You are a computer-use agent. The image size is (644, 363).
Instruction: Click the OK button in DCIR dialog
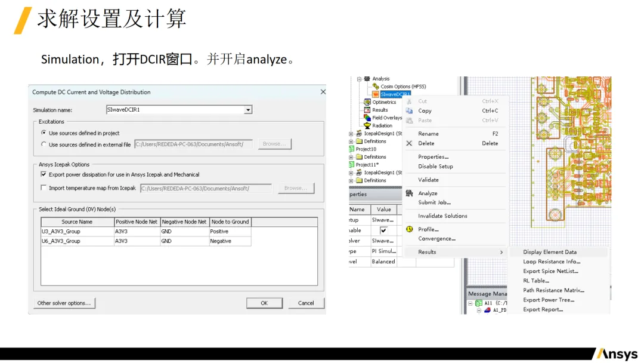(x=264, y=303)
